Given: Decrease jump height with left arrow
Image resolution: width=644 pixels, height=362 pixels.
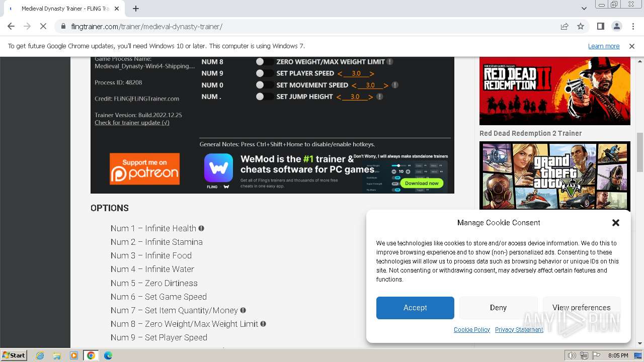Looking at the screenshot, I should [x=339, y=97].
